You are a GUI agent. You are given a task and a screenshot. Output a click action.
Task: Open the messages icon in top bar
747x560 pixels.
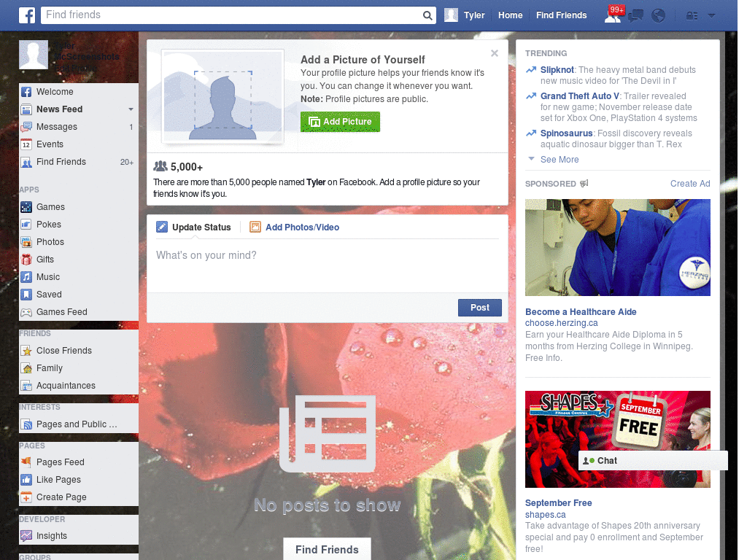point(635,16)
